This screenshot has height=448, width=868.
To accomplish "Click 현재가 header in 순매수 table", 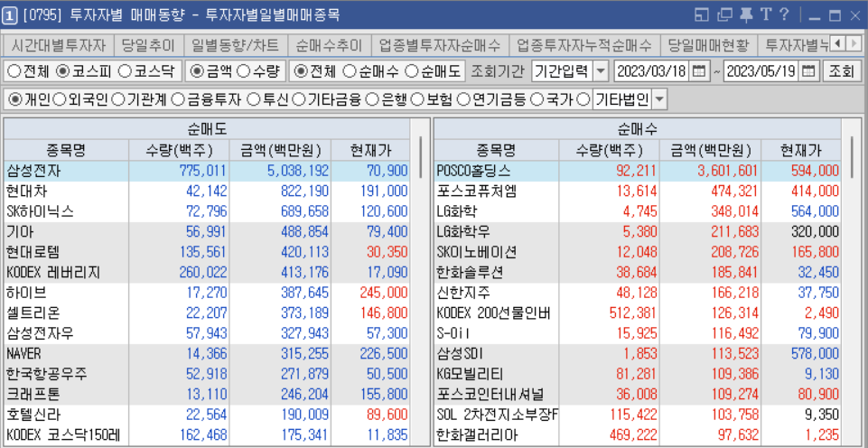I will pos(801,150).
